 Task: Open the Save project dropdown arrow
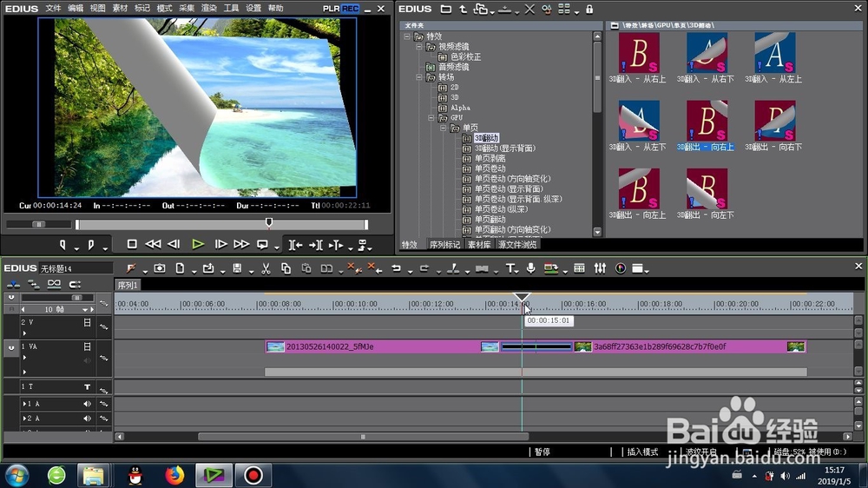point(251,272)
